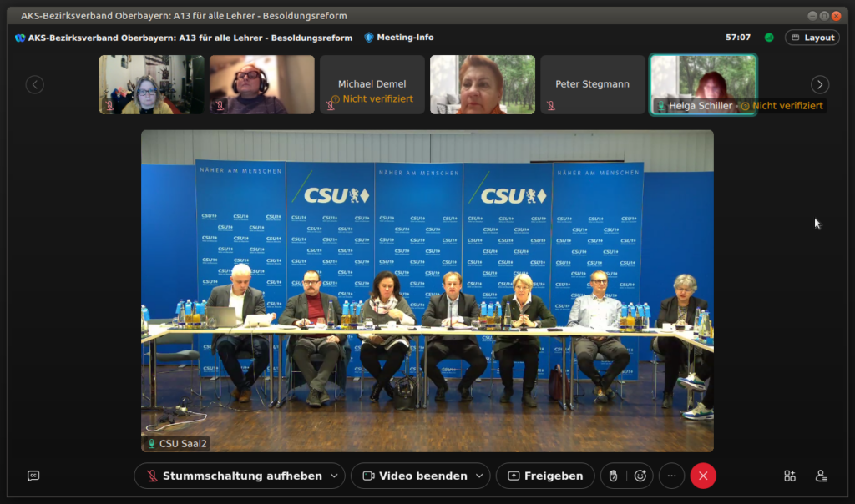855x504 pixels.
Task: Open Meeting-Info panel
Action: [399, 37]
